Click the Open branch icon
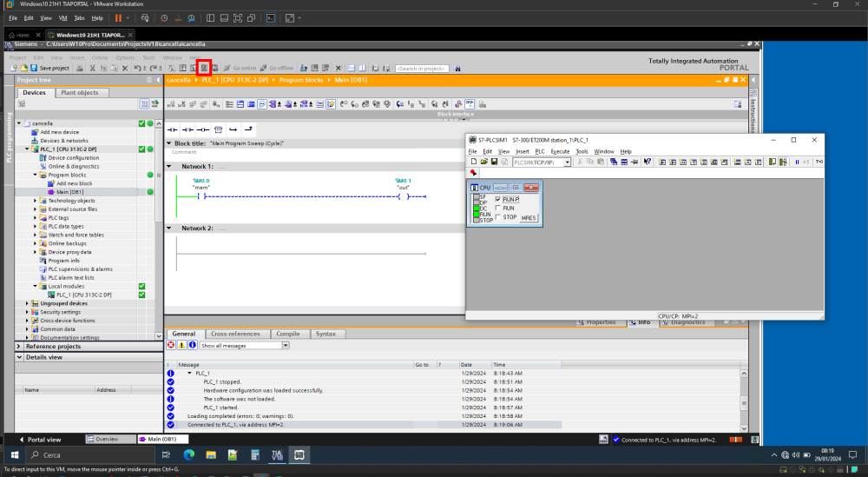The height and width of the screenshot is (477, 868). pos(233,129)
